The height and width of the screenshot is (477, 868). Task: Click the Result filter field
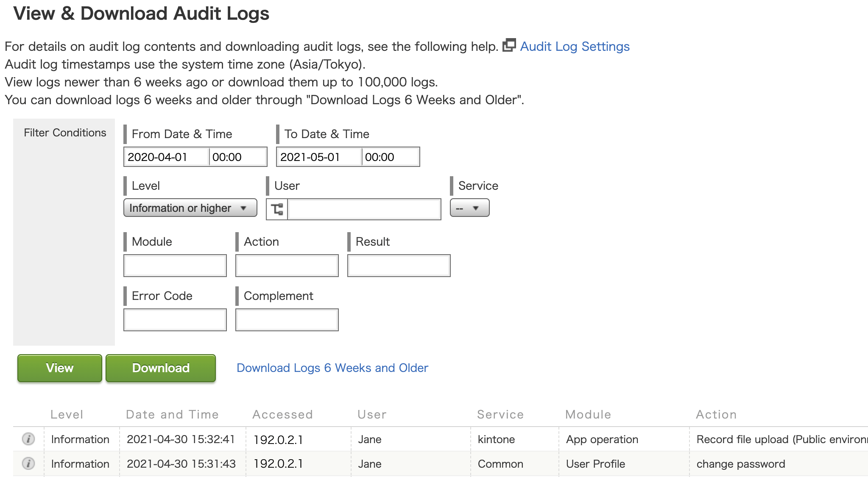(x=399, y=266)
